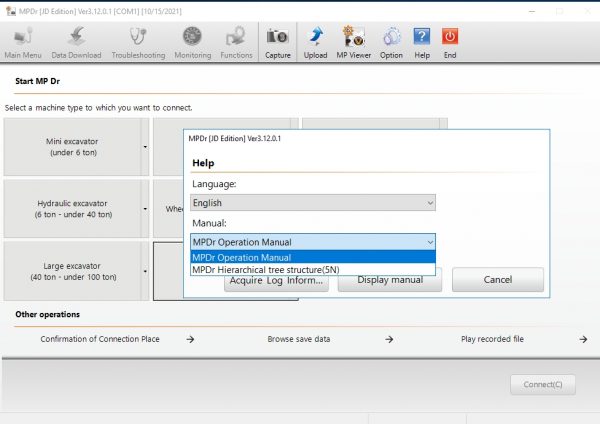Open the Option settings icon

click(391, 43)
